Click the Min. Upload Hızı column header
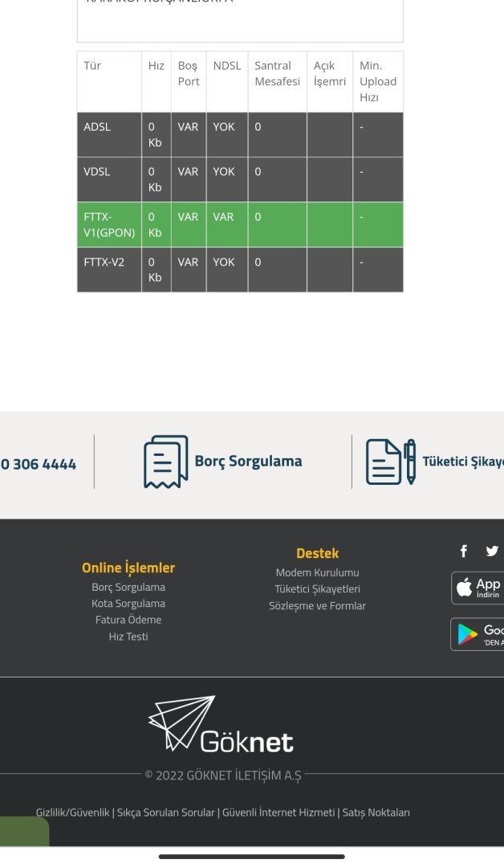 coord(378,81)
